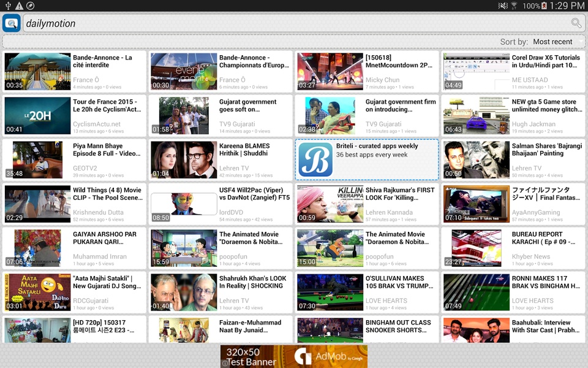The width and height of the screenshot is (588, 368).
Task: Tap uploader name "Muhammad Imran"
Action: pos(100,256)
